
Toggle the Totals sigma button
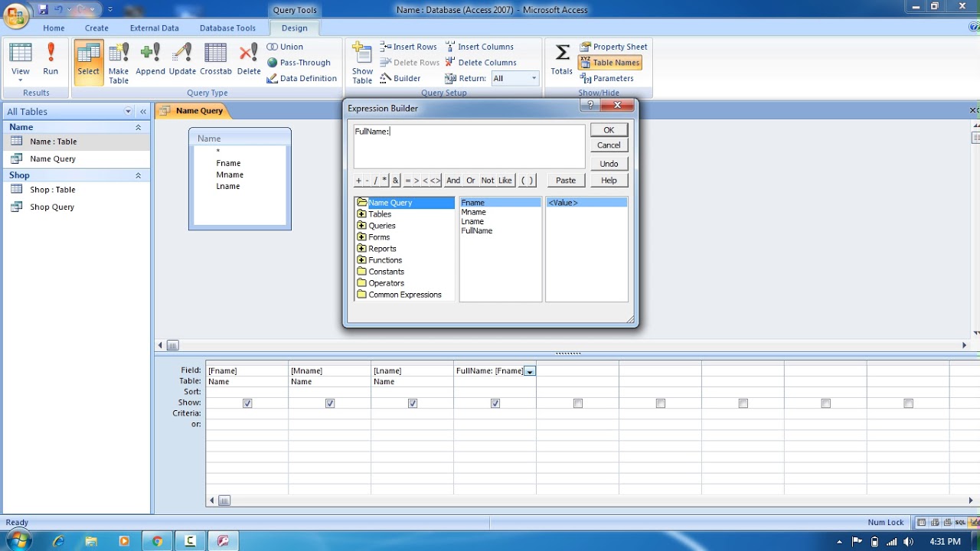pos(561,59)
